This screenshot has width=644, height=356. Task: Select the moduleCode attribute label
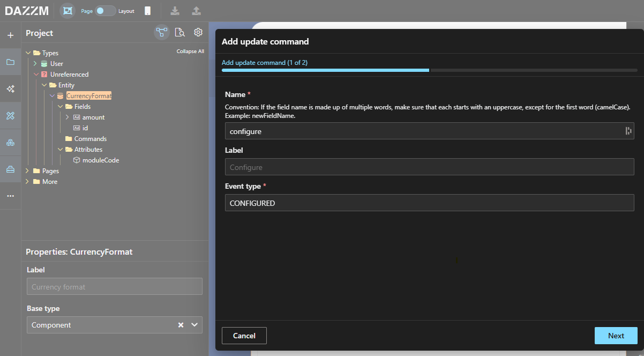[101, 160]
